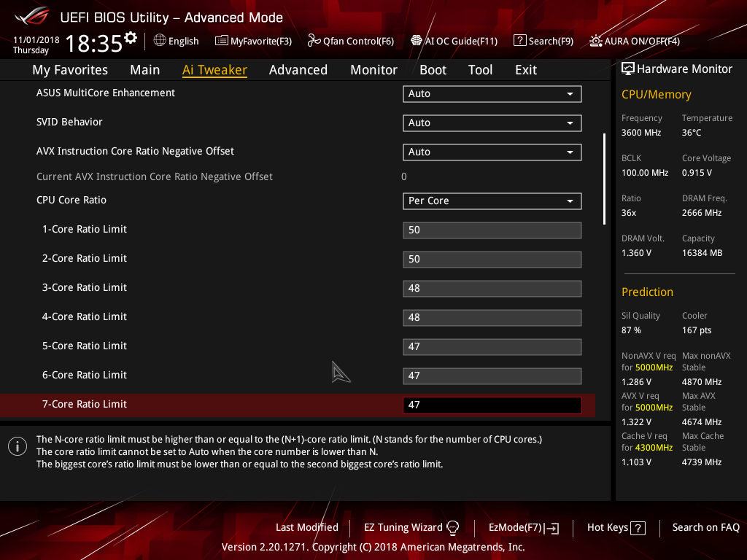Click the 87 % Sil Quality value

(x=631, y=330)
